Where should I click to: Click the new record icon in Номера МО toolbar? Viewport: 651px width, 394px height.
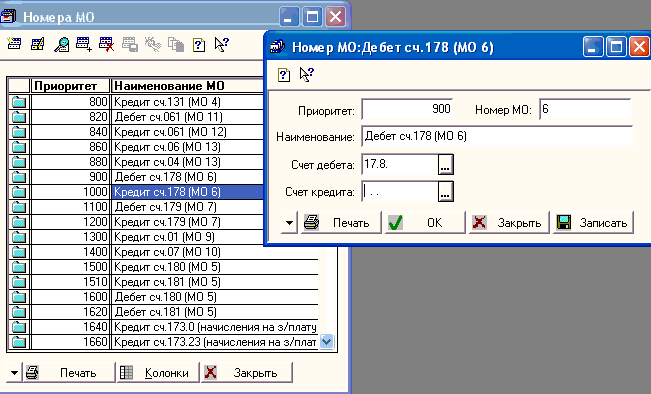click(15, 44)
